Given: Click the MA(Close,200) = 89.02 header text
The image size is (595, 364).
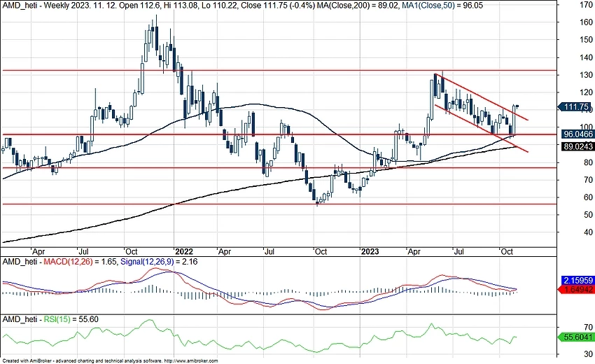Looking at the screenshot, I should [357, 6].
